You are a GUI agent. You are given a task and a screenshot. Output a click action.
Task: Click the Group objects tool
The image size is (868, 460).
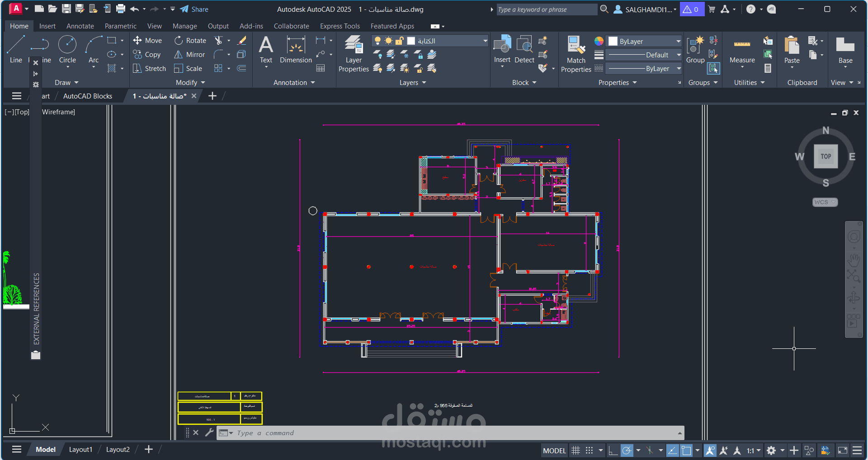pyautogui.click(x=695, y=50)
